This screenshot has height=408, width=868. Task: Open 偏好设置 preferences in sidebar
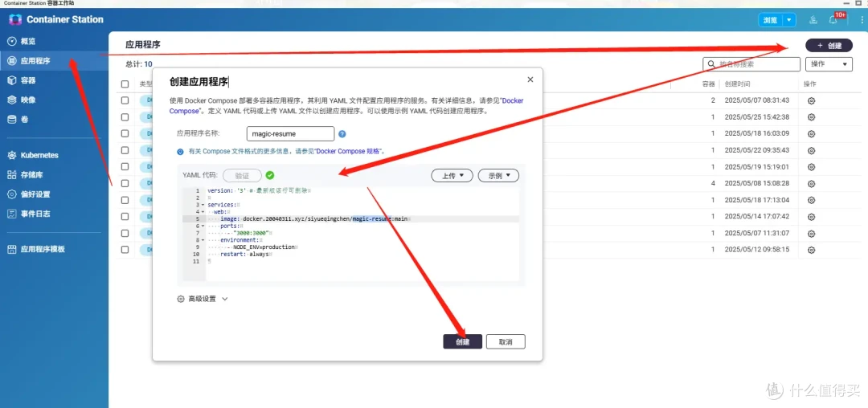point(54,194)
